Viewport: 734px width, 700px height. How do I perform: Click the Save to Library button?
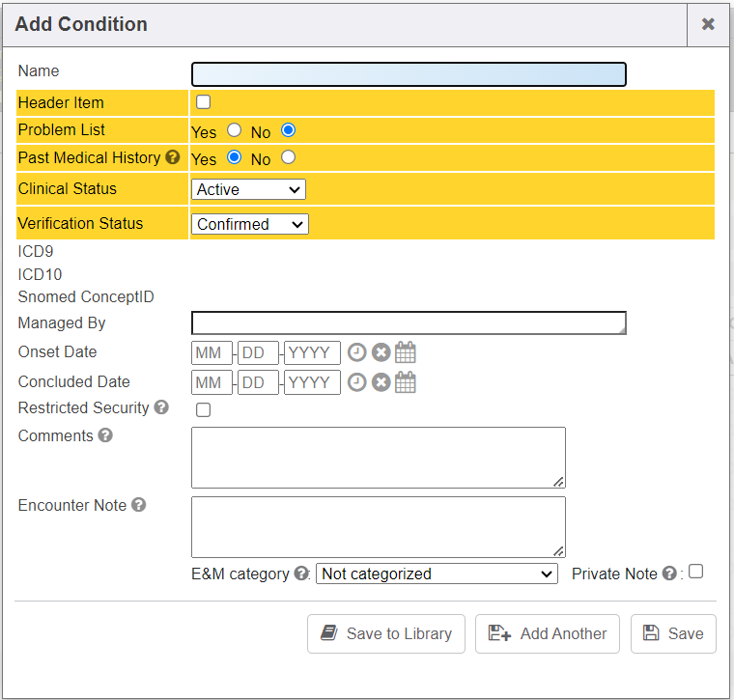[386, 633]
